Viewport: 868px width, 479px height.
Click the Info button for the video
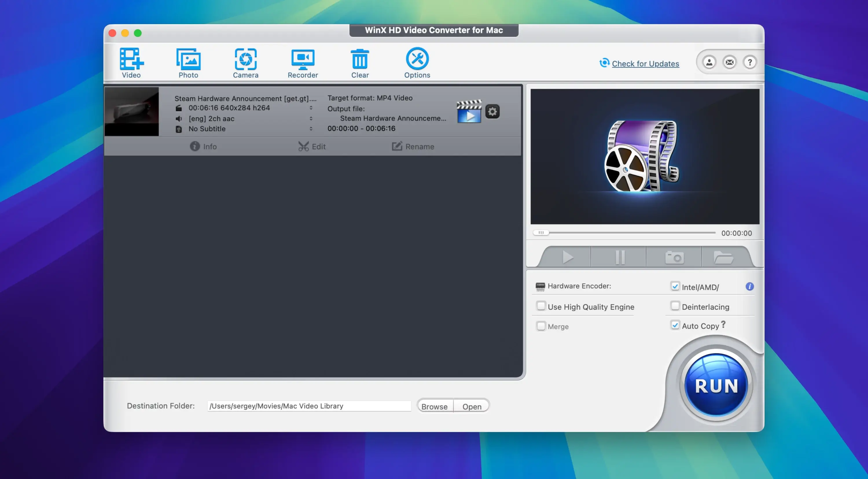pyautogui.click(x=203, y=147)
